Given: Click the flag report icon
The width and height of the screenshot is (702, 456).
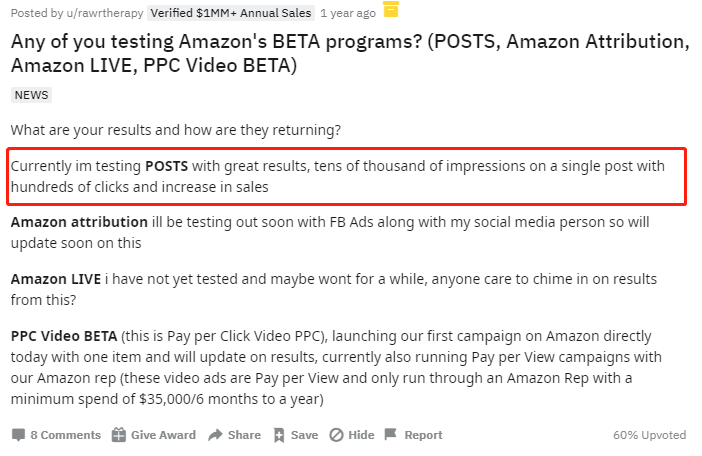Looking at the screenshot, I should [390, 434].
